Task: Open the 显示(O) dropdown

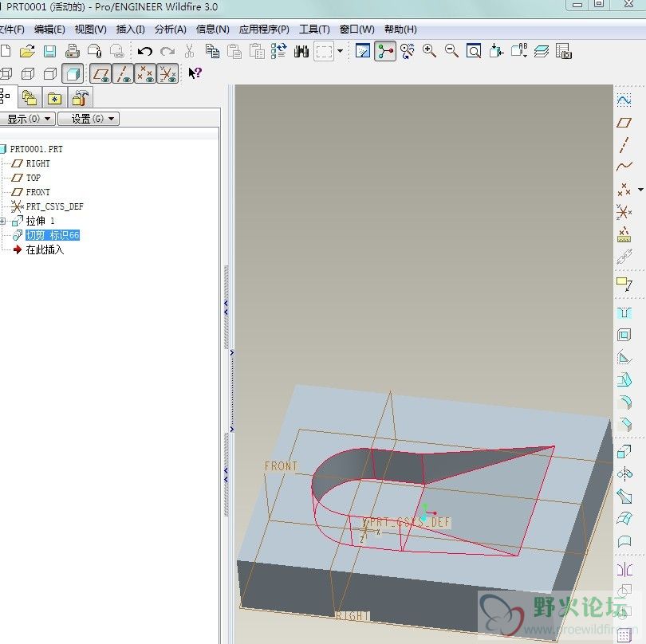Action: [x=27, y=119]
